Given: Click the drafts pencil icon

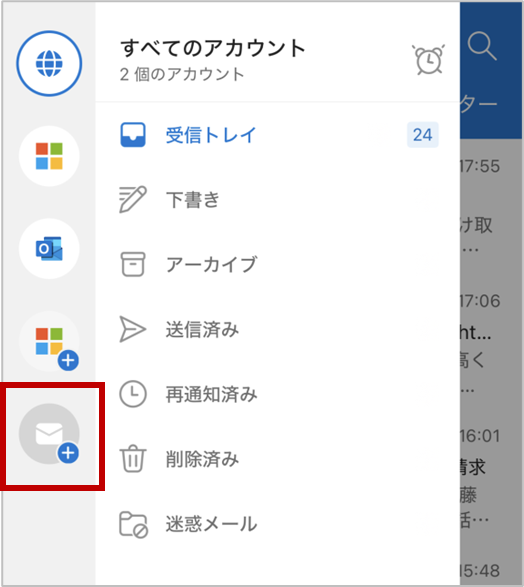Looking at the screenshot, I should click(133, 199).
